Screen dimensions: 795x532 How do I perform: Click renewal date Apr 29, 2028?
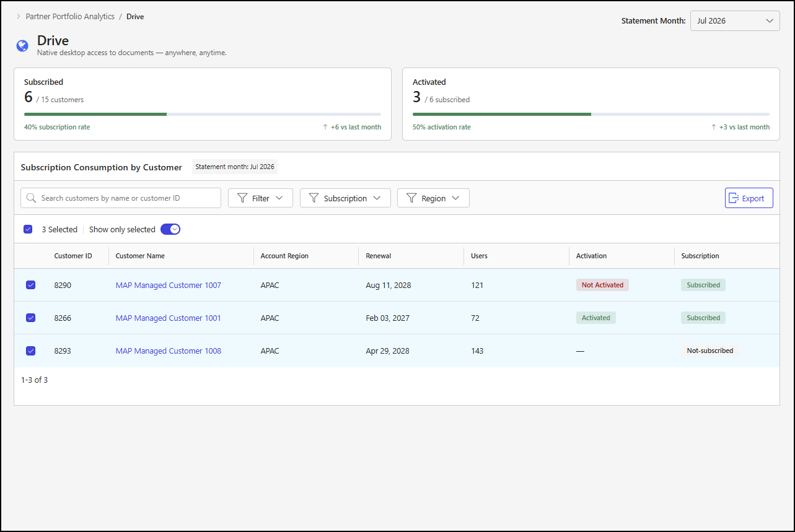(x=387, y=351)
